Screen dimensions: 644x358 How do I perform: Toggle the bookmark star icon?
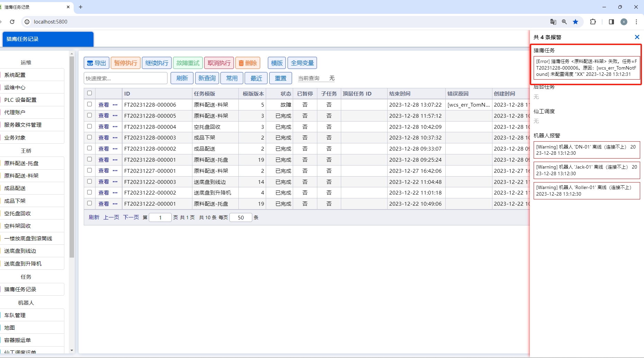pos(575,22)
